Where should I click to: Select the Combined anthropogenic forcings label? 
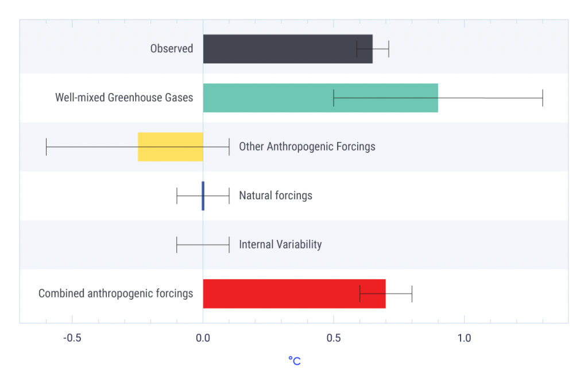tap(116, 293)
